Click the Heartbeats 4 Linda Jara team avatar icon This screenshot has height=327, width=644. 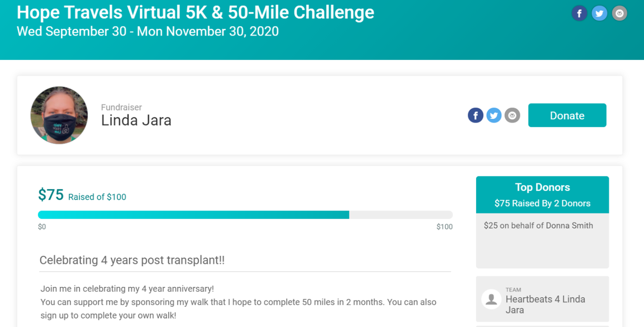491,299
